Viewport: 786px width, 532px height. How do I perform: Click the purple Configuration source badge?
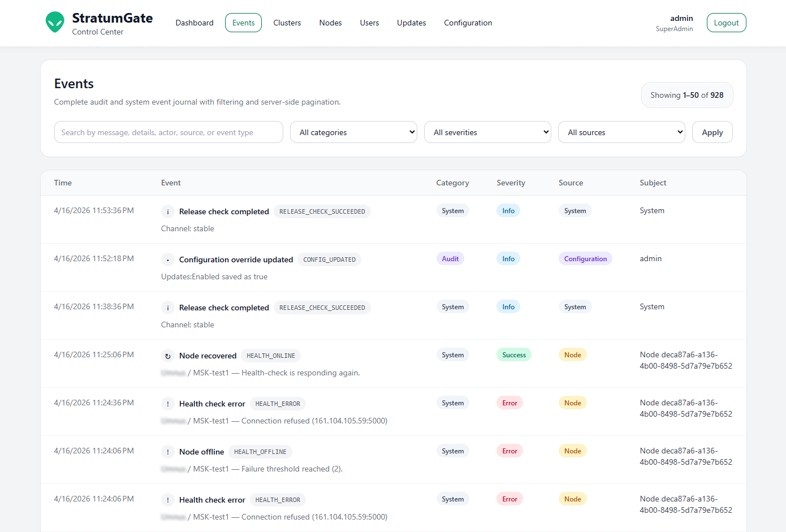click(x=585, y=259)
